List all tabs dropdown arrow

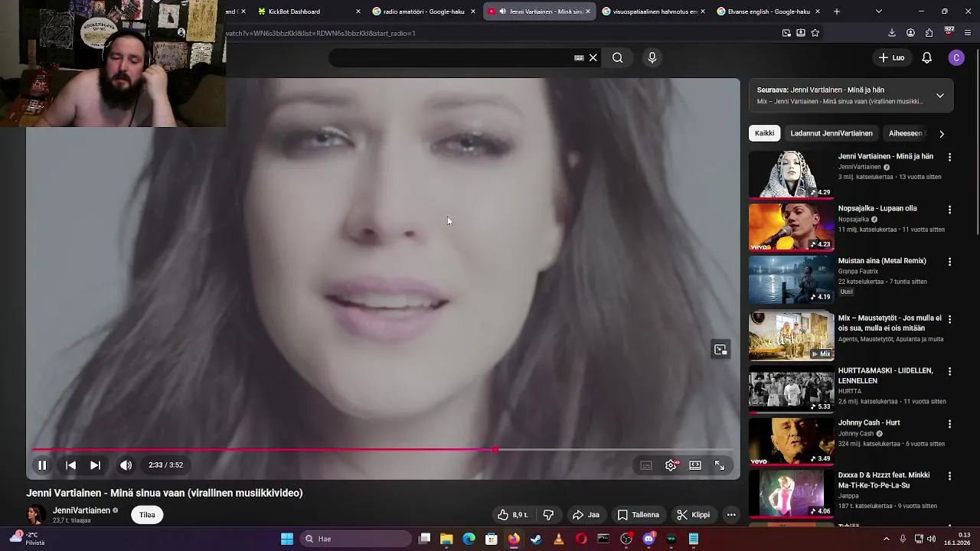[x=878, y=11]
